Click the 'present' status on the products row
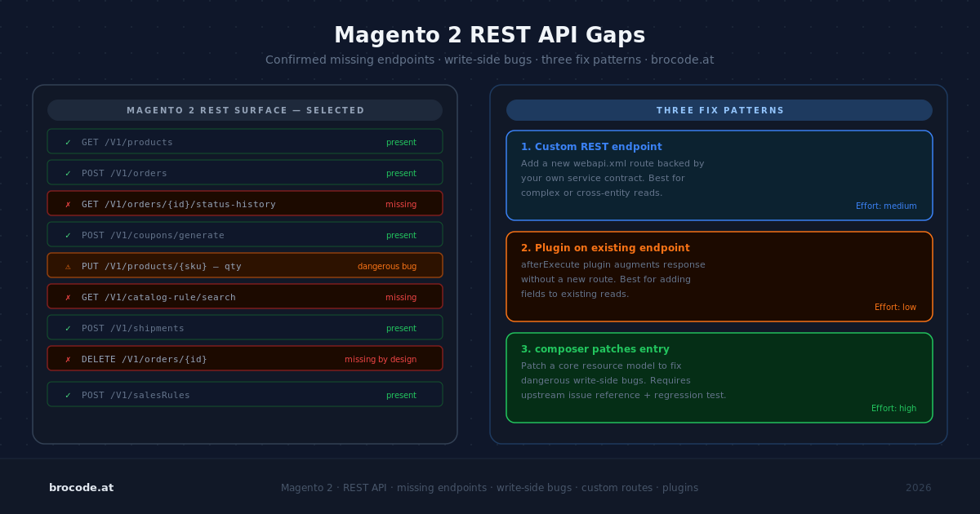The image size is (980, 514). [401, 142]
